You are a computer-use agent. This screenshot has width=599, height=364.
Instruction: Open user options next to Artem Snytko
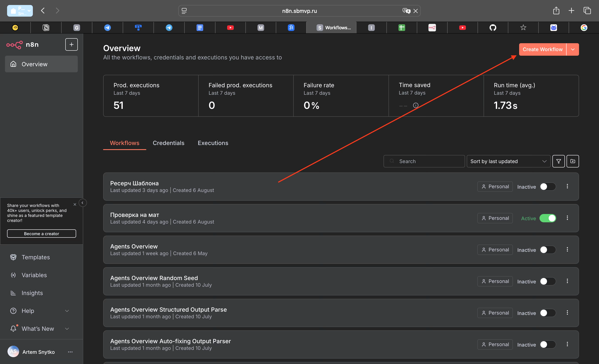(70, 352)
